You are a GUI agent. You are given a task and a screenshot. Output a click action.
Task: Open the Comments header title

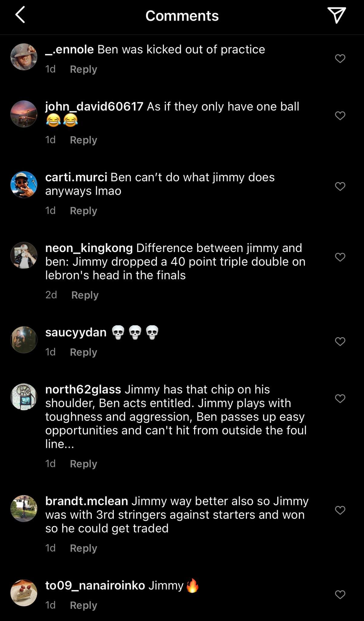point(182,16)
